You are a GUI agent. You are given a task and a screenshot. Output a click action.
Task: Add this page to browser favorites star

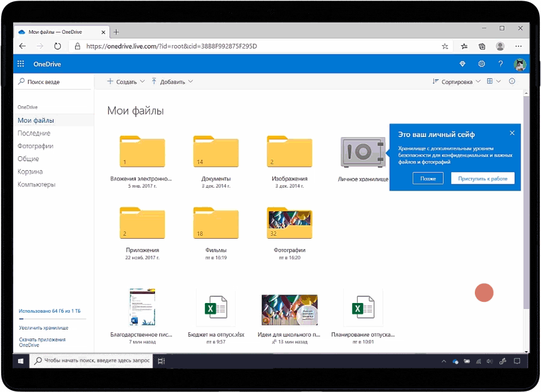point(445,46)
